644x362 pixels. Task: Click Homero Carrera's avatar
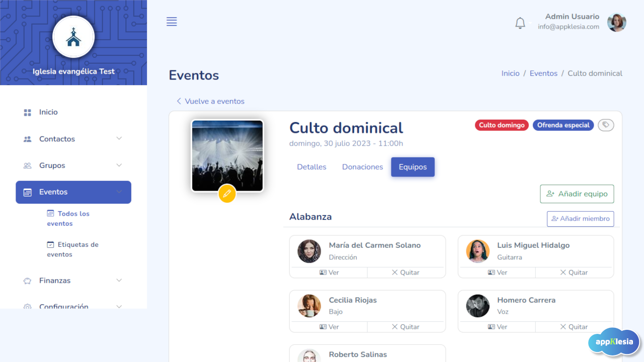click(477, 306)
